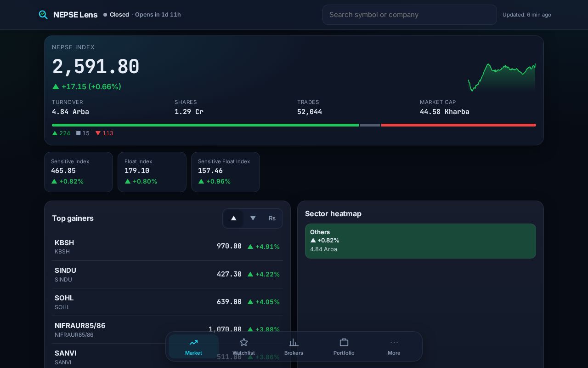Viewport: 588px width, 368px height.
Task: Open the Sensitive Float Index card
Action: pyautogui.click(x=226, y=172)
